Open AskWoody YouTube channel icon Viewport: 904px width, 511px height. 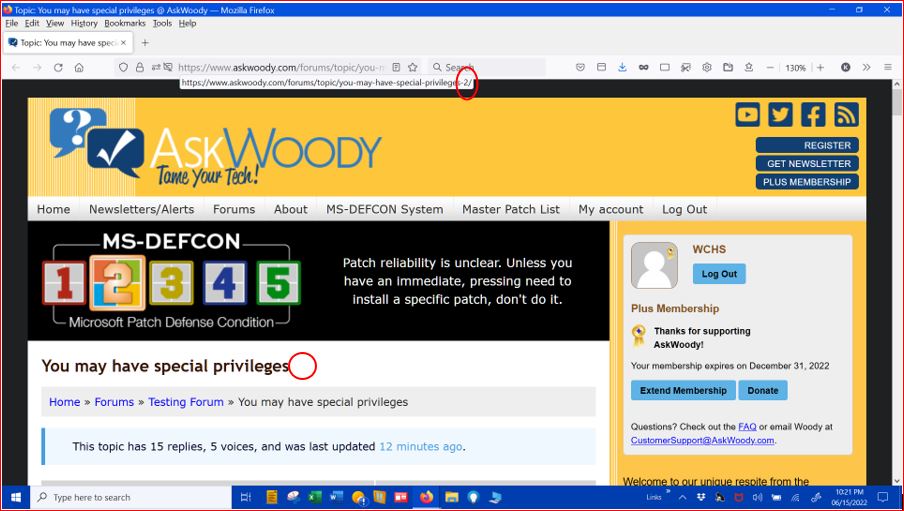[747, 114]
